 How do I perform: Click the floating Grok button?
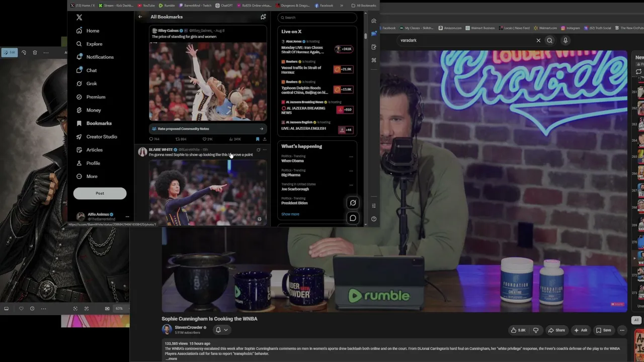pos(353,203)
